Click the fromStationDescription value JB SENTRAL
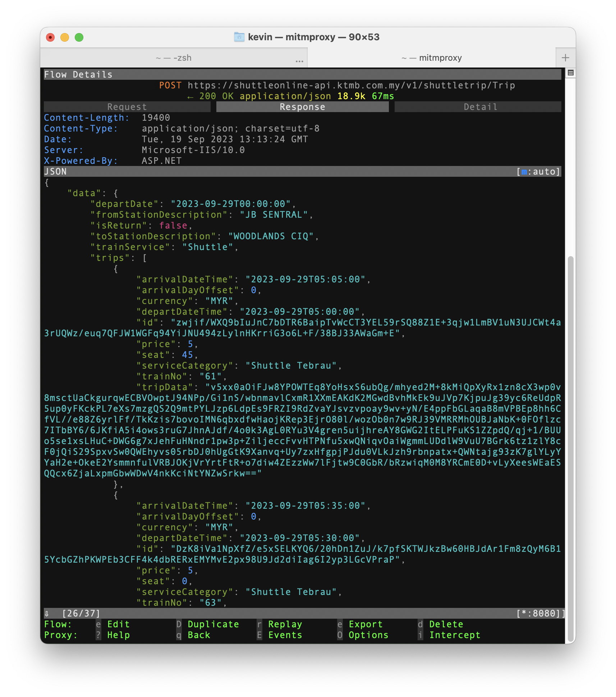 click(x=273, y=214)
